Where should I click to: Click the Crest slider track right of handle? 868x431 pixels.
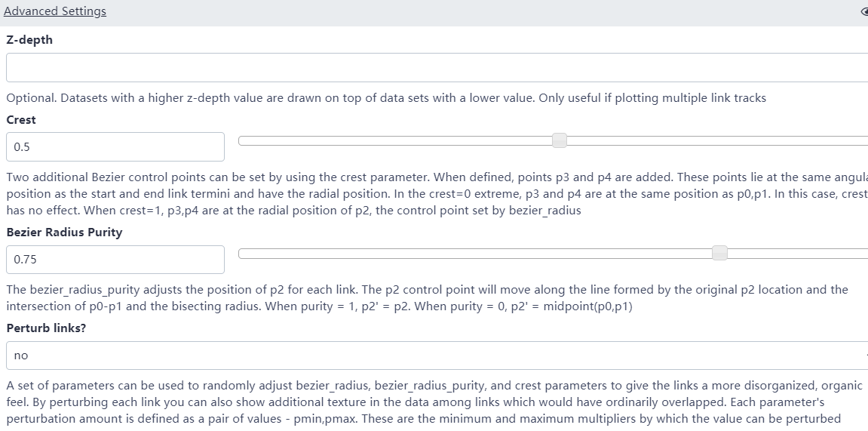click(x=716, y=140)
